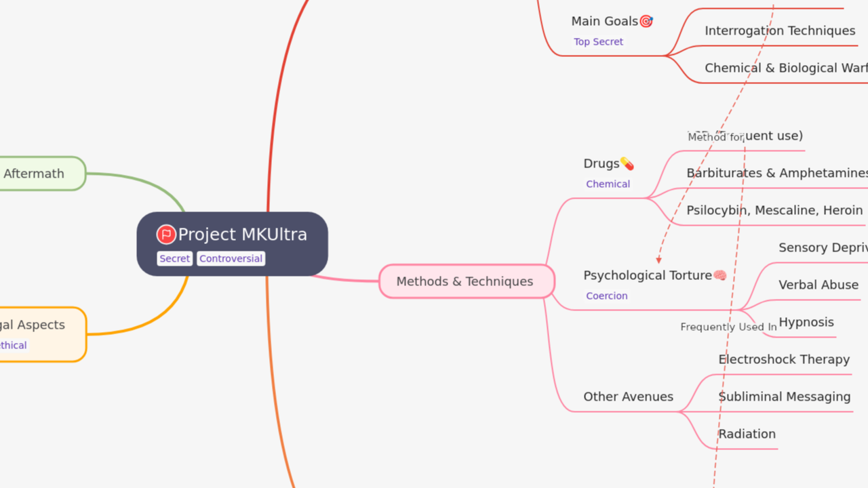Select the Legal Aspects node
Screen dimensions: 868x488
point(42,334)
